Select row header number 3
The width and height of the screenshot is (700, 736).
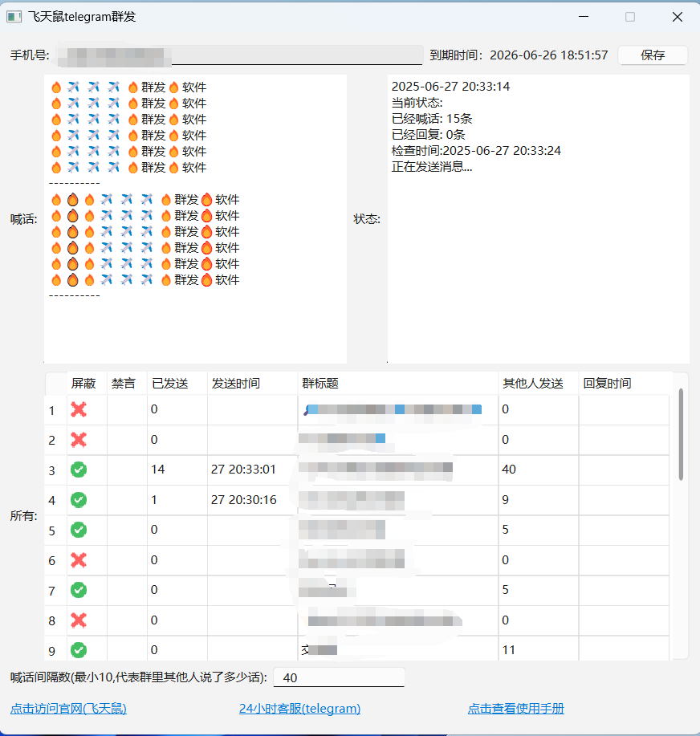click(x=51, y=470)
